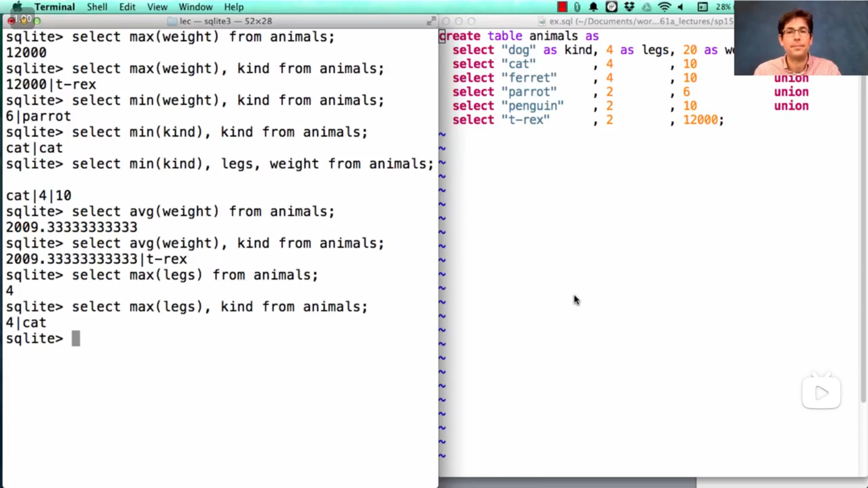Open the Edit menu
This screenshot has height=488, width=868.
coord(127,7)
